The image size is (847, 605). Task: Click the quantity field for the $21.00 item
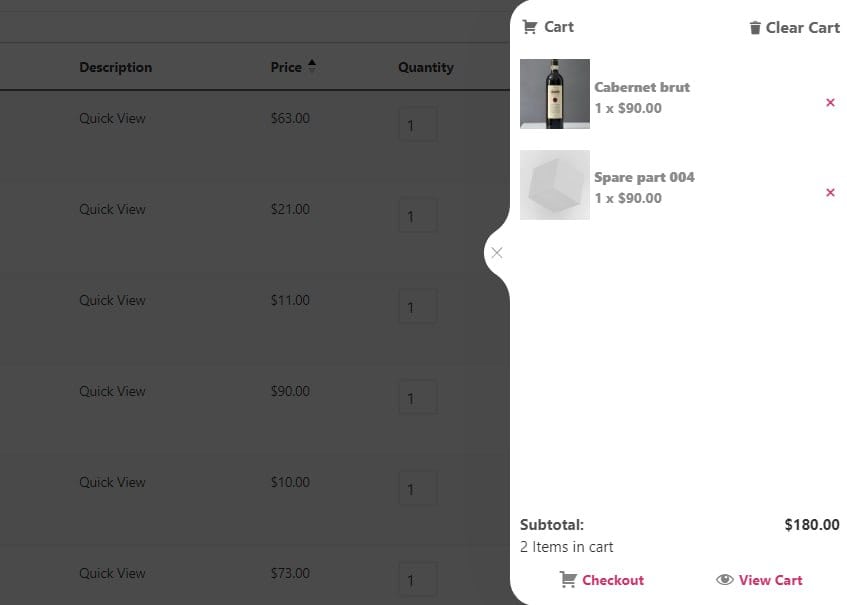tap(418, 215)
